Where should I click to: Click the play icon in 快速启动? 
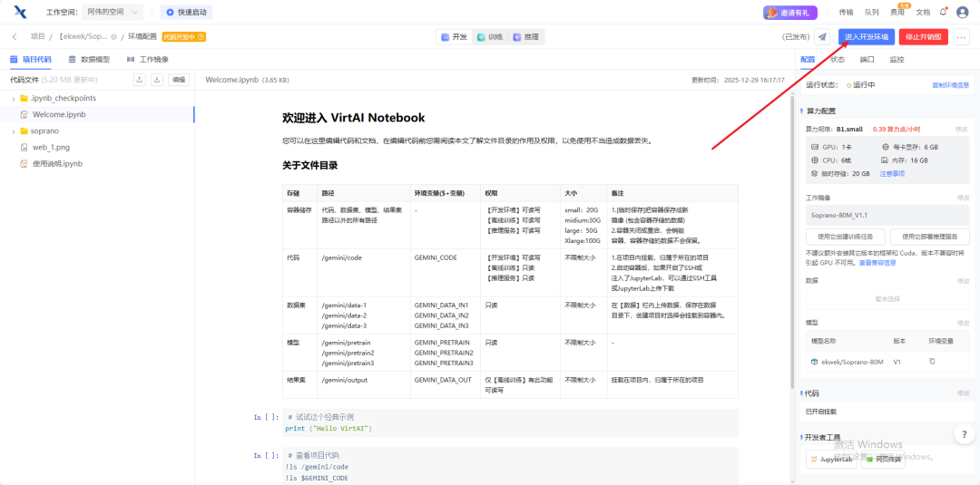pyautogui.click(x=170, y=12)
